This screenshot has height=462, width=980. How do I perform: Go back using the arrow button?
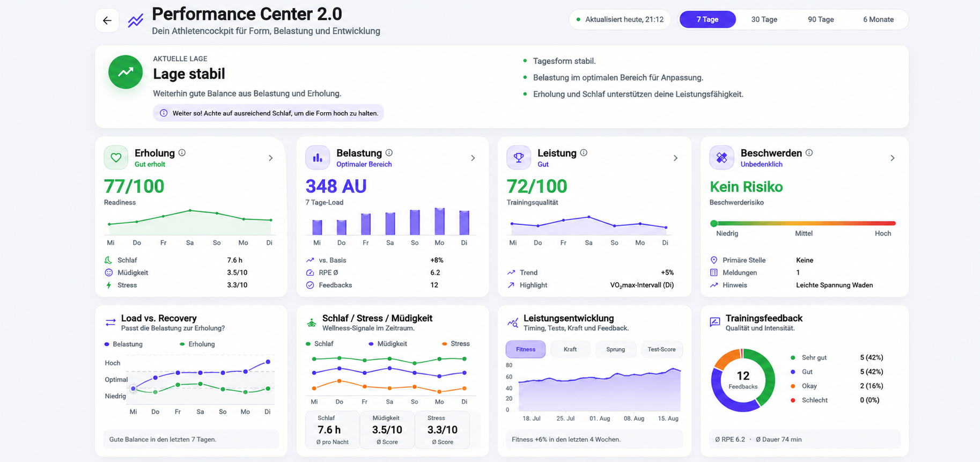coord(107,20)
